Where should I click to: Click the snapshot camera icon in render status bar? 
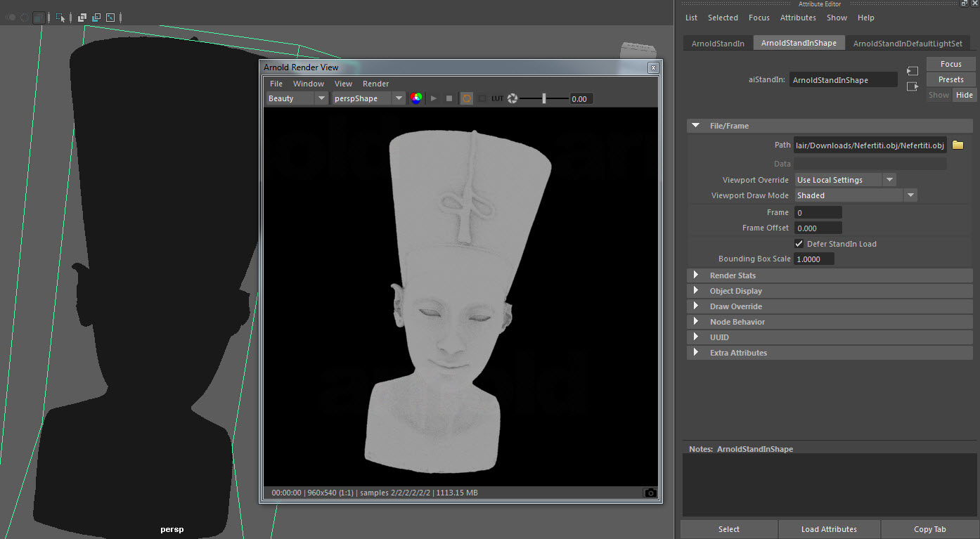(x=650, y=493)
